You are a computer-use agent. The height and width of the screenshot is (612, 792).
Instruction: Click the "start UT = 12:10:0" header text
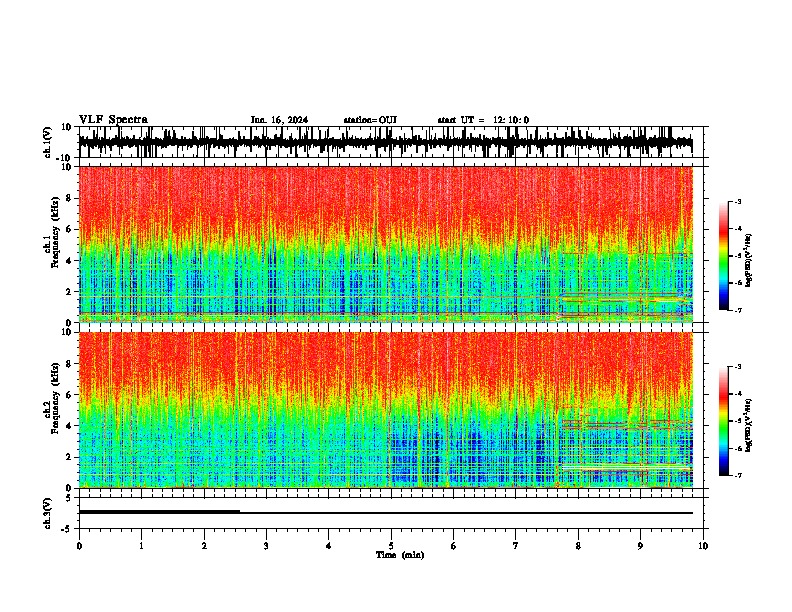(x=483, y=120)
